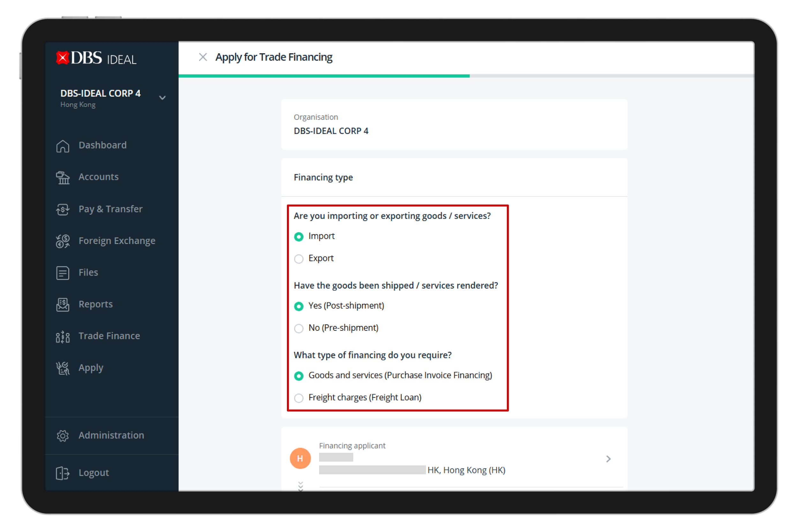
Task: Click the Trade Finance sidebar icon
Action: [x=63, y=336]
